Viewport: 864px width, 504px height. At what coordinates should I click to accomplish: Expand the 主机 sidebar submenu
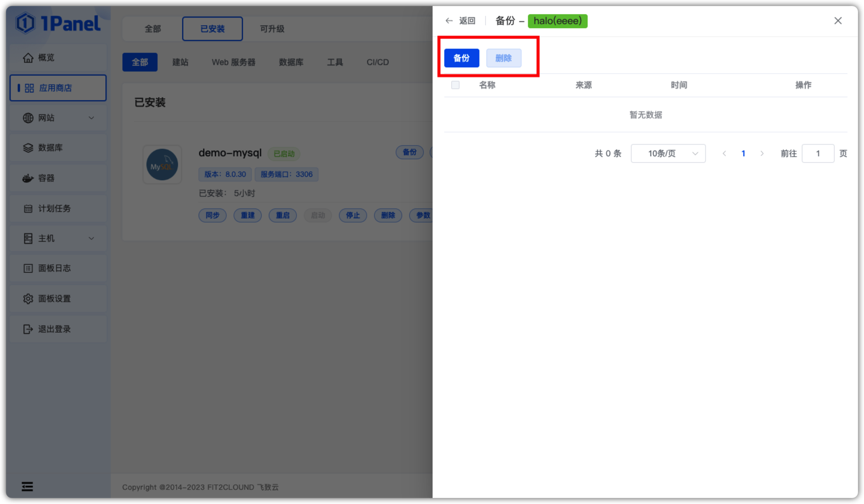91,239
